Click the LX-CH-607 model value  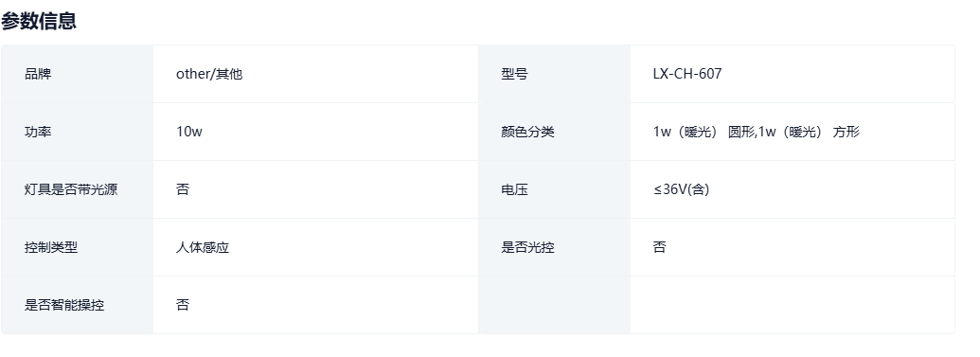click(686, 74)
